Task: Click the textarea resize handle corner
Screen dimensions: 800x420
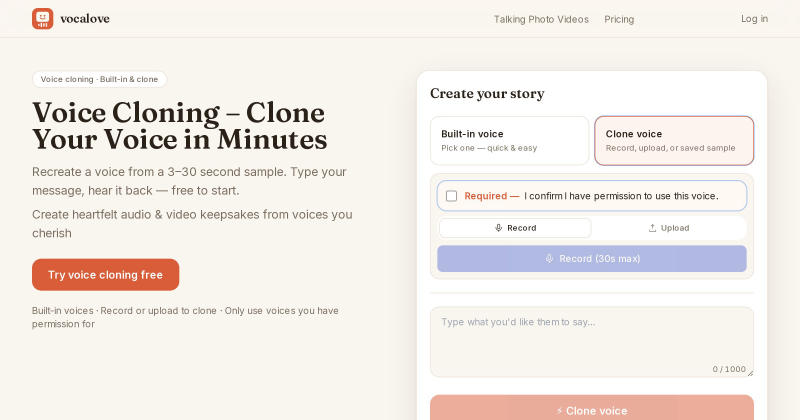Action: click(750, 374)
